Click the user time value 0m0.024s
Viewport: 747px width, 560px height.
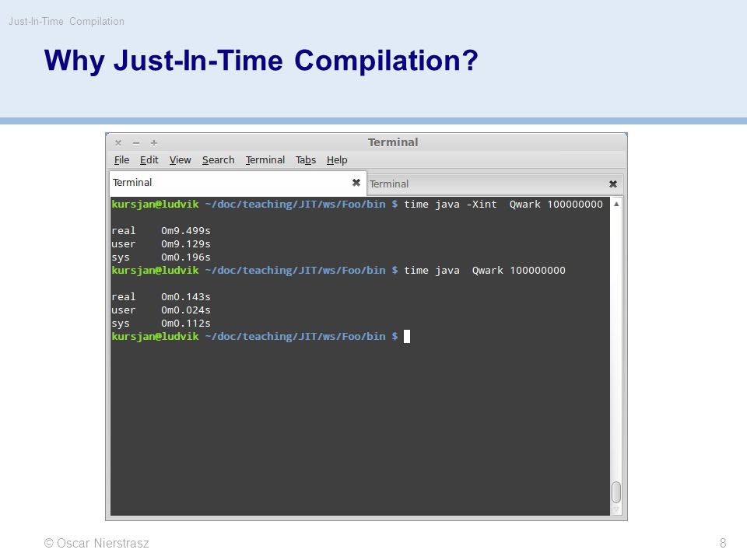(x=186, y=310)
